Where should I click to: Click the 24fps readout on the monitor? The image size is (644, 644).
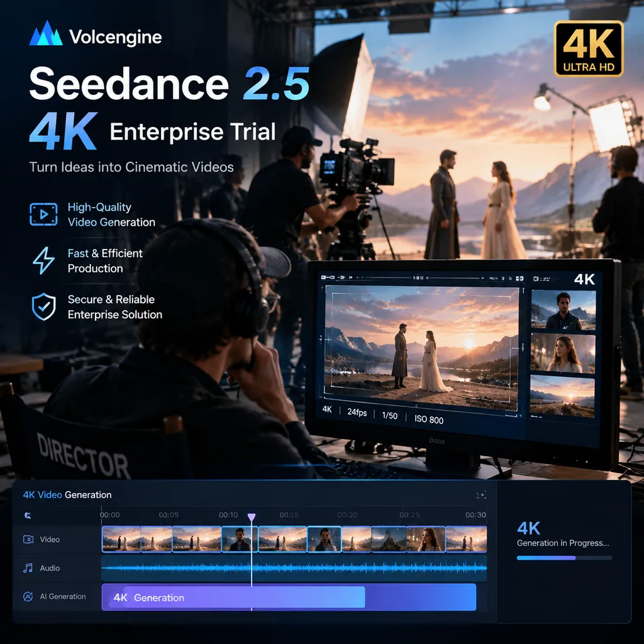[x=357, y=412]
